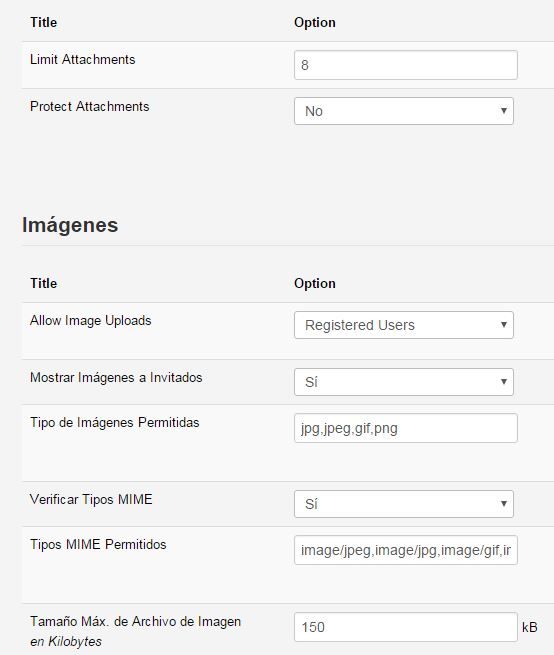554x655 pixels.
Task: Click the arrow on Mostrar Imágenes dropdown
Action: [504, 382]
